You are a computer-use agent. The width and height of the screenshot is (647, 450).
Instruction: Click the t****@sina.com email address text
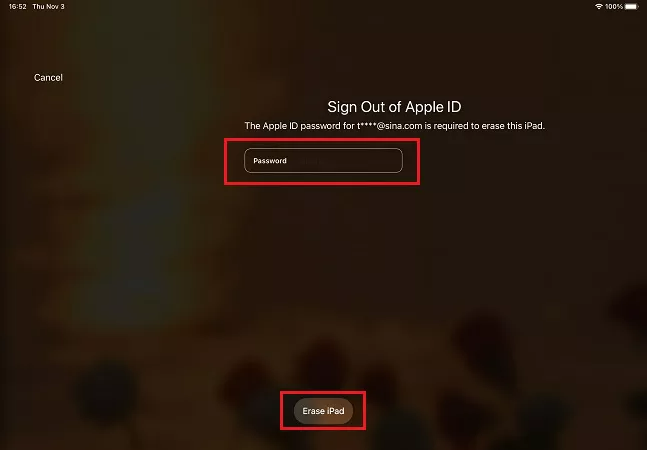[x=390, y=126]
